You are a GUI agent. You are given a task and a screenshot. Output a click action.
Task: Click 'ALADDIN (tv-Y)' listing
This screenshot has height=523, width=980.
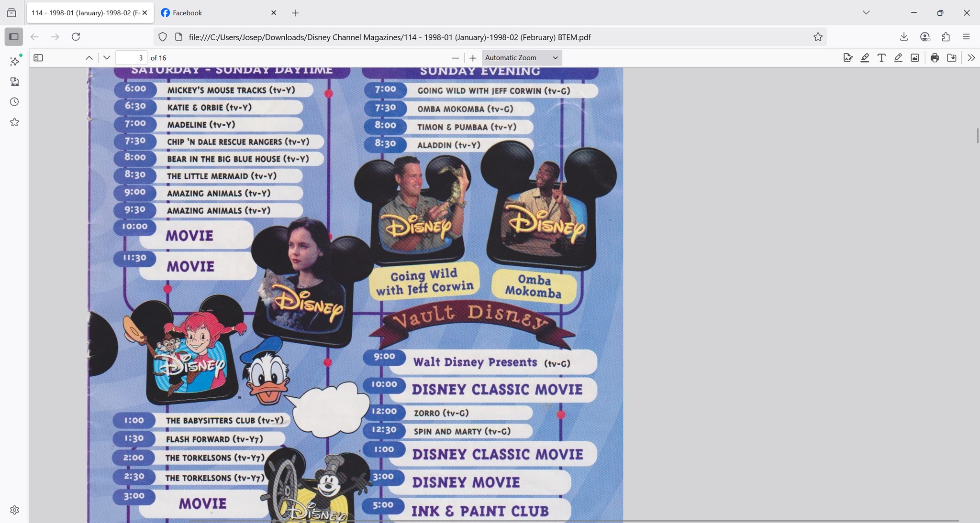click(x=449, y=145)
